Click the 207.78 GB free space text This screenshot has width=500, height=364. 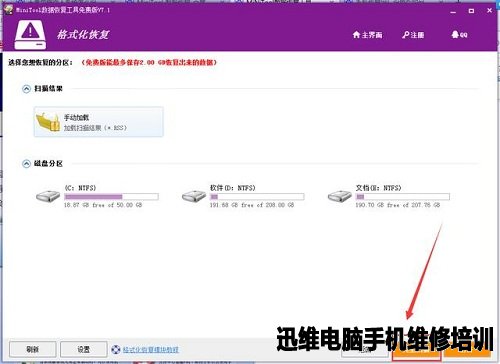398,205
